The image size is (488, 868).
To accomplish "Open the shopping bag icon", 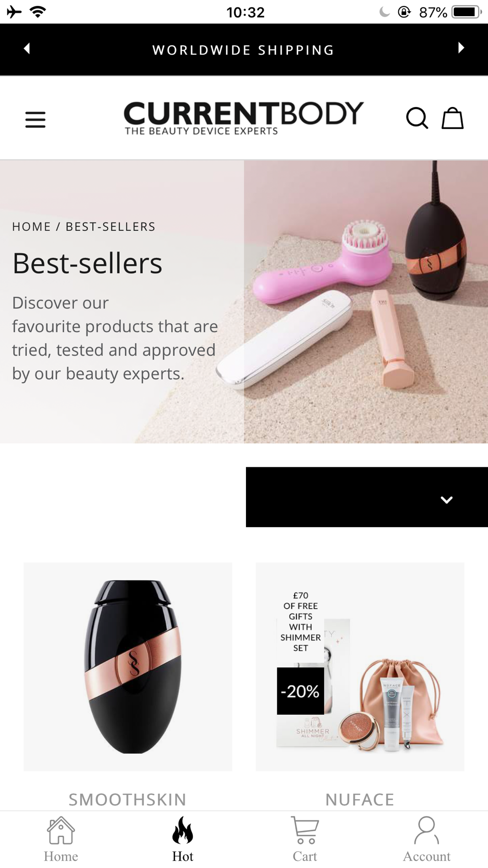I will pos(452,118).
